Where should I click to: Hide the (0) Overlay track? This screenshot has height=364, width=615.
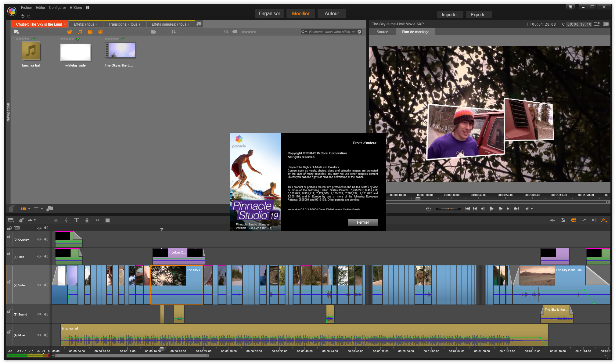[x=39, y=240]
